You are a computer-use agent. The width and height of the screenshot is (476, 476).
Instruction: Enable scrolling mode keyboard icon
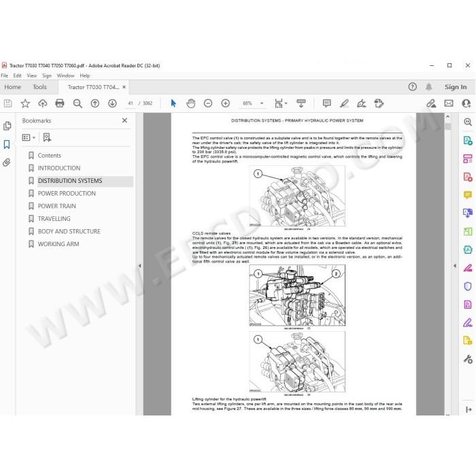point(301,103)
